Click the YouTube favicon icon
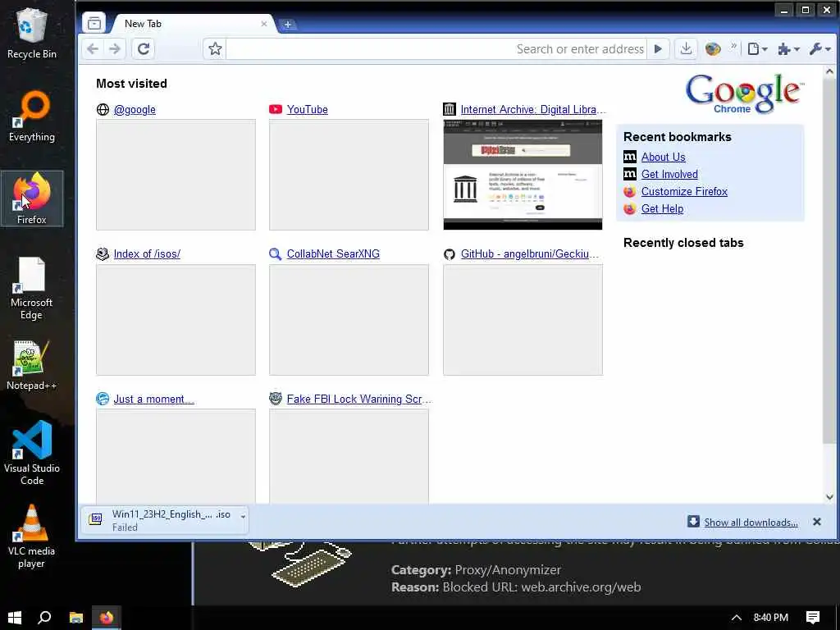Screen dimensions: 840x630 tap(276, 109)
